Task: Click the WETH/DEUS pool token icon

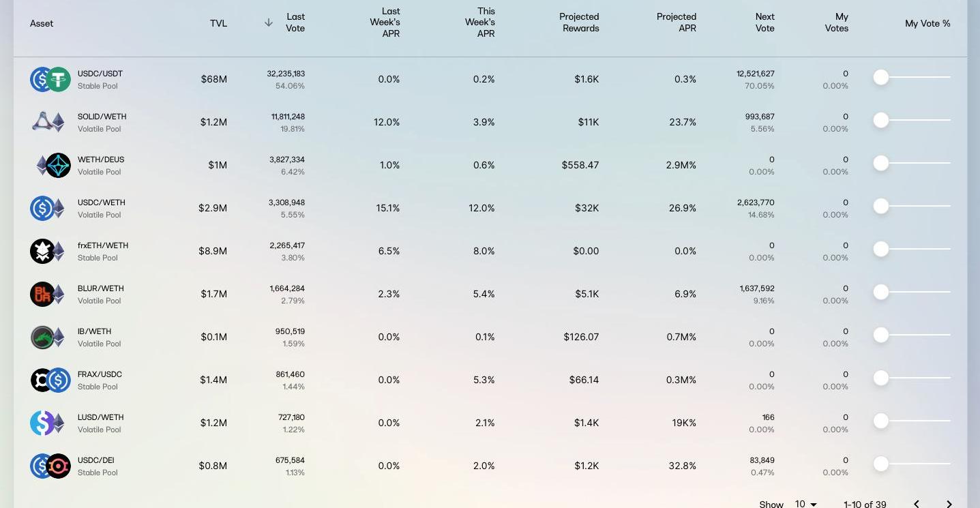Action: [53, 166]
